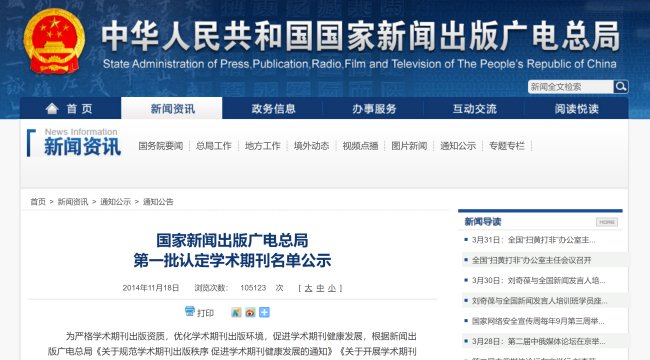Open the 政务信息 navigation tab
The height and width of the screenshot is (360, 650).
click(273, 108)
